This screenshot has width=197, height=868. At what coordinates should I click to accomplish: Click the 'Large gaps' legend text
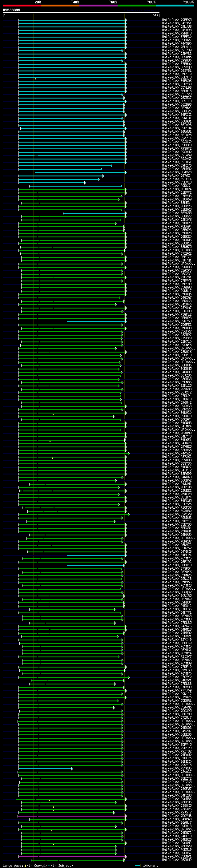tap(13, 865)
